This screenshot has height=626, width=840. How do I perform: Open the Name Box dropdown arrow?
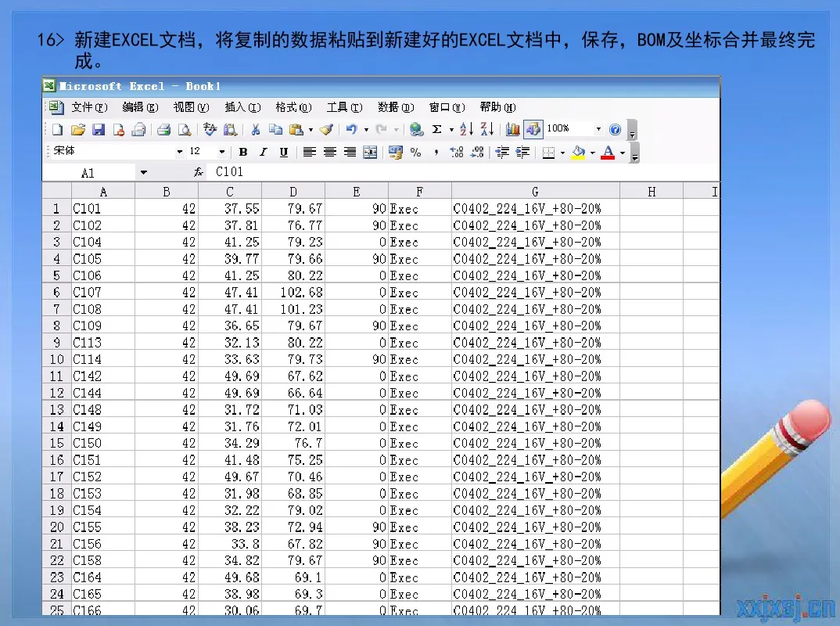(x=144, y=173)
